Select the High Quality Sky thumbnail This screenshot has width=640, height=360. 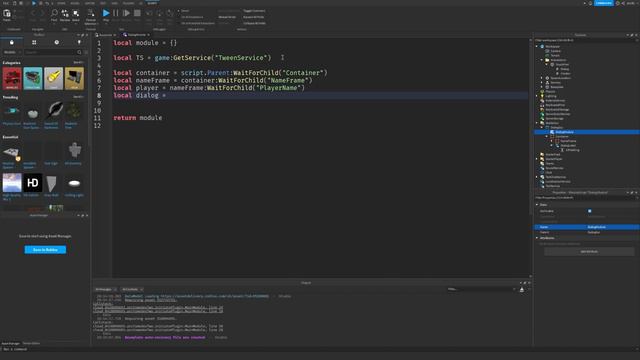pyautogui.click(x=12, y=182)
